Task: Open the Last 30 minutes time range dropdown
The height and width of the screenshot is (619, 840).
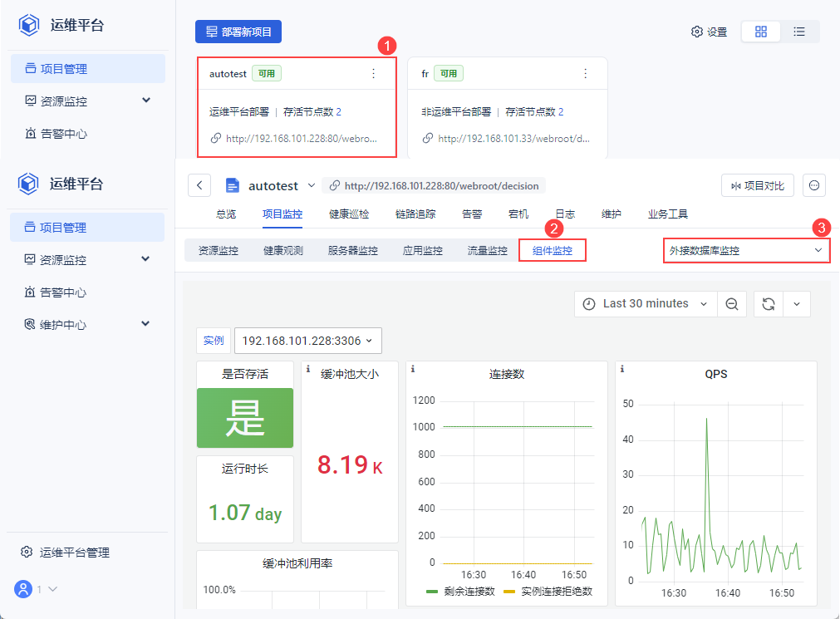Action: pyautogui.click(x=646, y=304)
